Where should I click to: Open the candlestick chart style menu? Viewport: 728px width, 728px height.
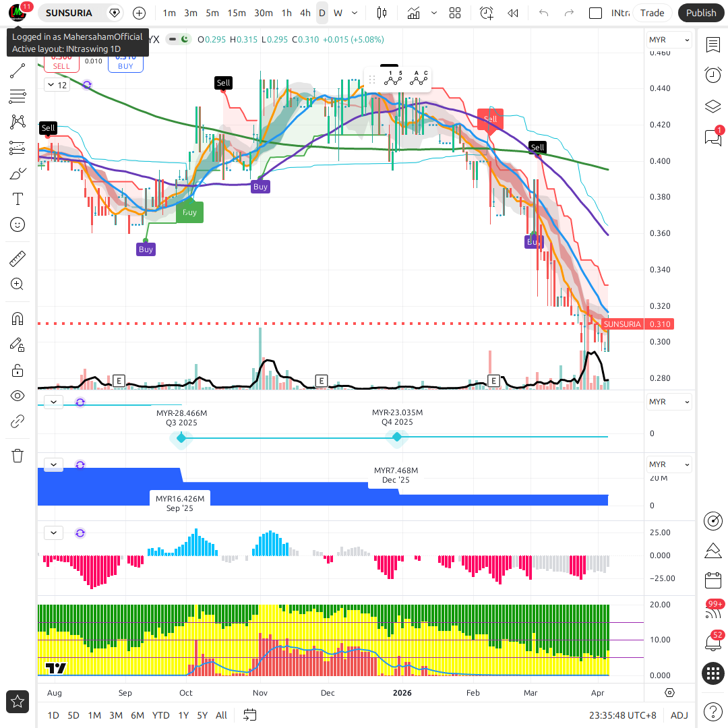(x=382, y=13)
